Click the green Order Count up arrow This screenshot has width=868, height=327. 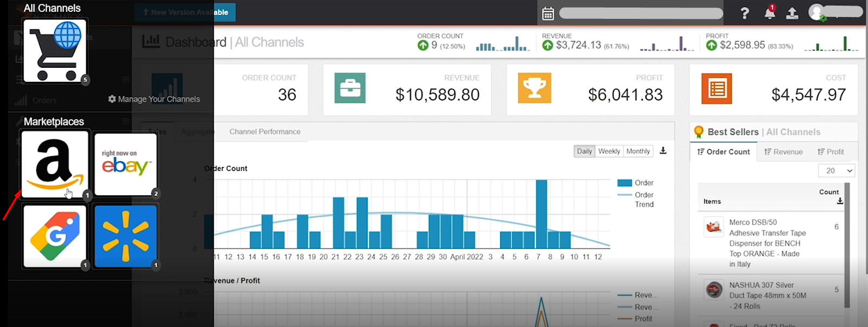[423, 46]
